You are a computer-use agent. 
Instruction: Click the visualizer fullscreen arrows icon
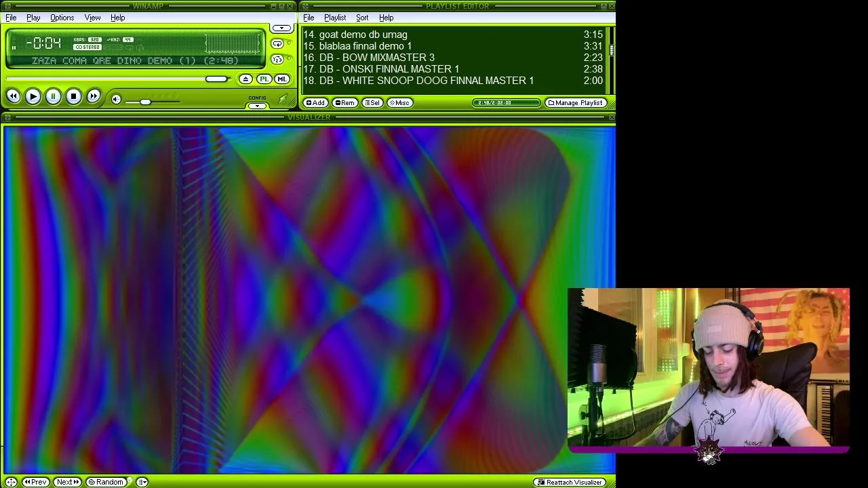[x=11, y=482]
